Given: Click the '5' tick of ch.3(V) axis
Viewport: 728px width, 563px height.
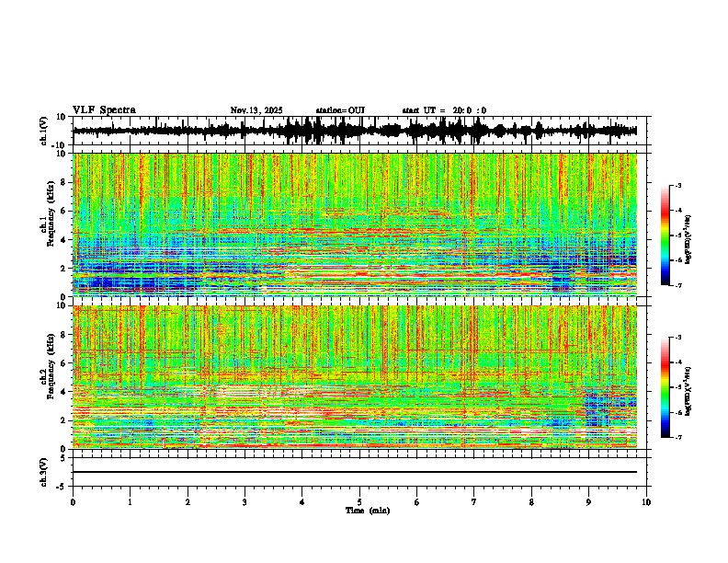Looking at the screenshot, I should point(64,458).
